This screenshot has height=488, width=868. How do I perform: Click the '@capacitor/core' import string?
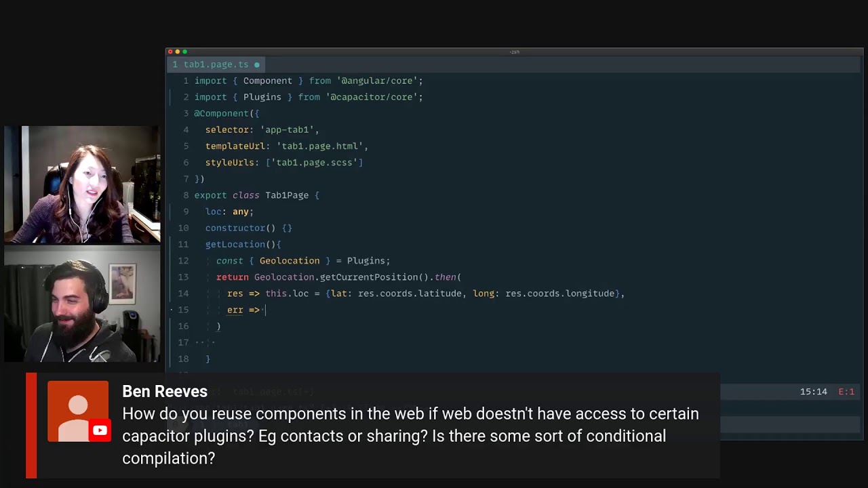[372, 97]
